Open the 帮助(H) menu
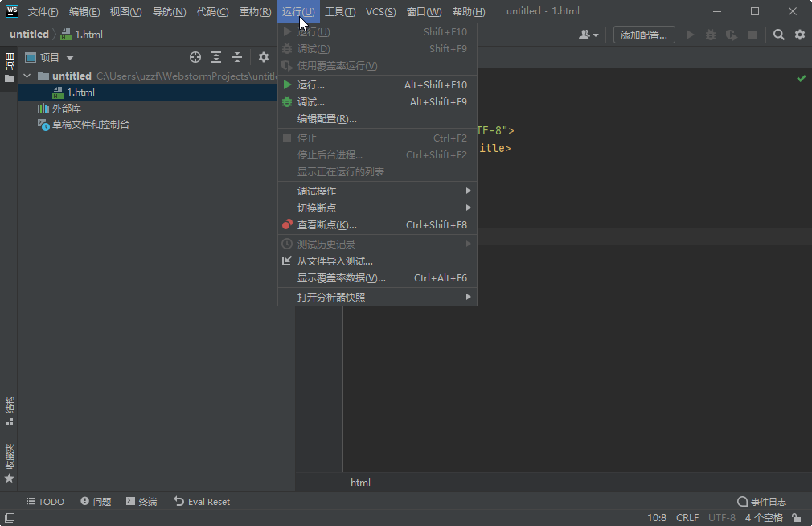 (x=469, y=11)
